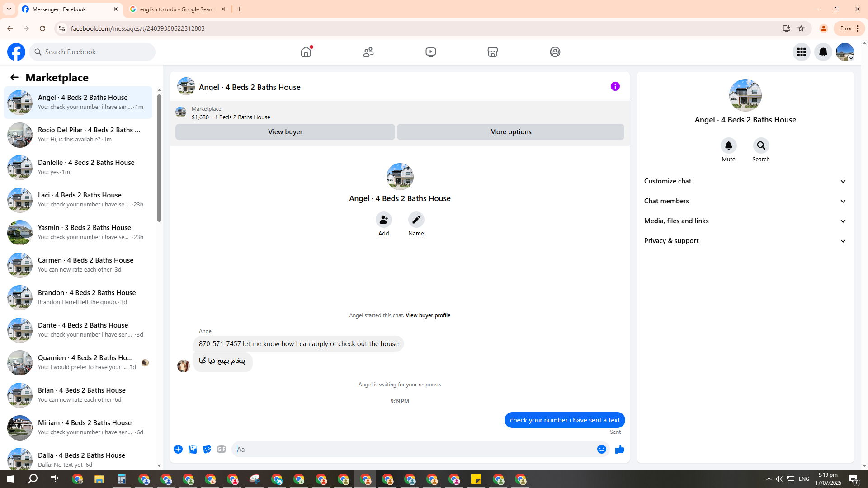This screenshot has width=868, height=488.
Task: Open Laci conversation
Action: pos(78,200)
